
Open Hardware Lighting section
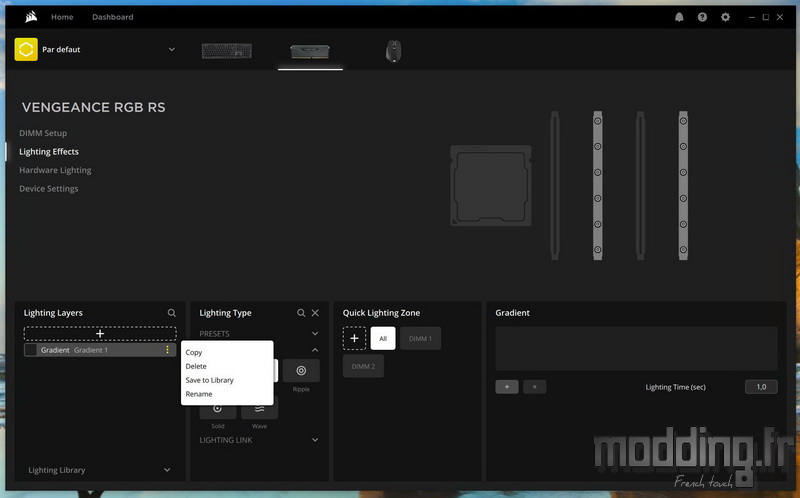point(55,170)
